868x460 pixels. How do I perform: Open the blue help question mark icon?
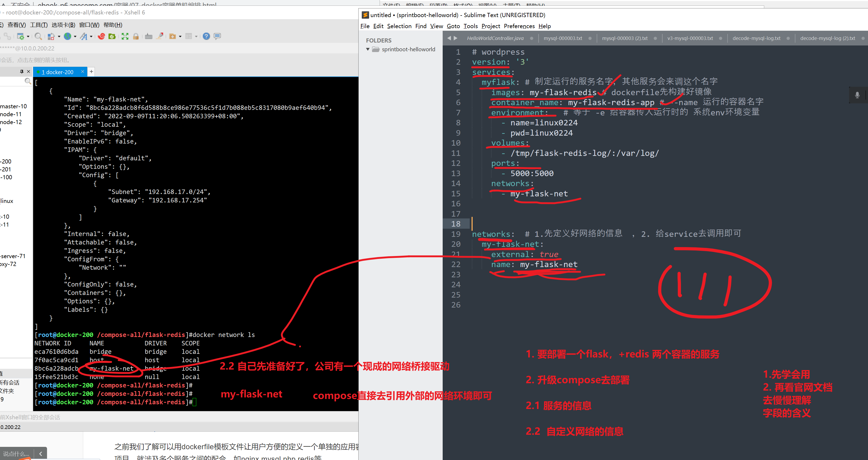pos(206,37)
